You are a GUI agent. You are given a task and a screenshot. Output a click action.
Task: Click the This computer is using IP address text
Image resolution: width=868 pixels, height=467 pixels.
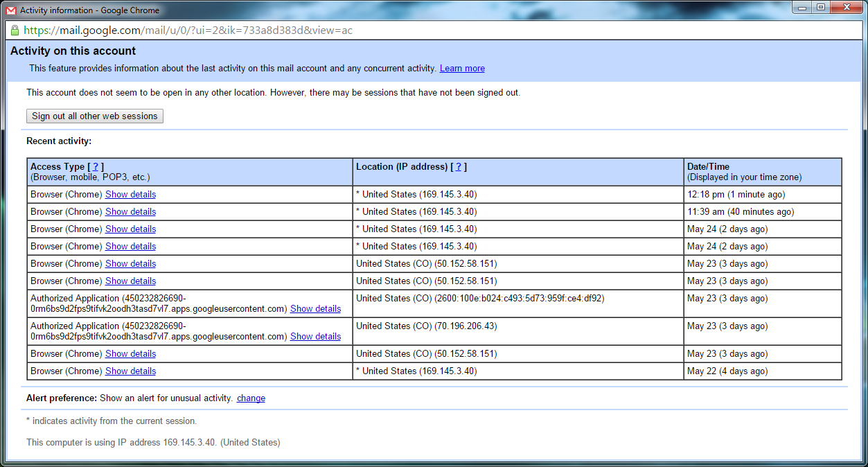pyautogui.click(x=153, y=442)
